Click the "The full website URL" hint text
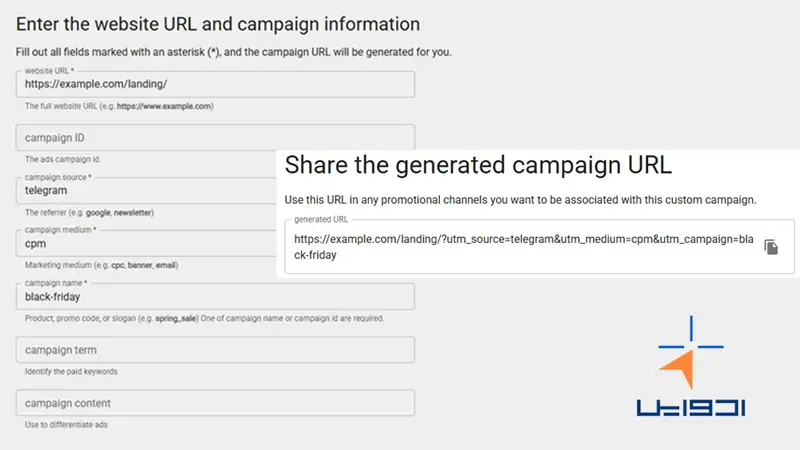 119,106
